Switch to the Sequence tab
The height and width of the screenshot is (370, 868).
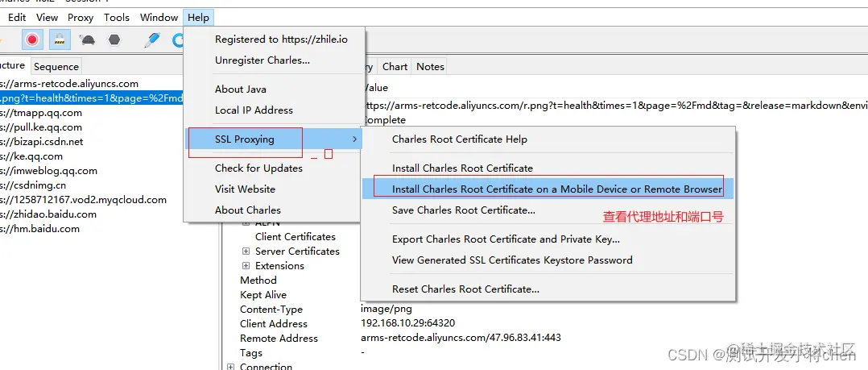click(56, 66)
